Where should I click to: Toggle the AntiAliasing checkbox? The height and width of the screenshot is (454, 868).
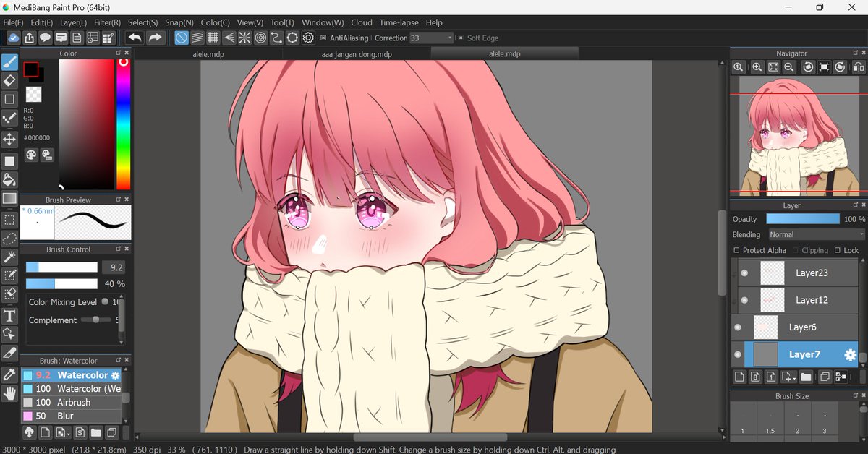pyautogui.click(x=323, y=38)
